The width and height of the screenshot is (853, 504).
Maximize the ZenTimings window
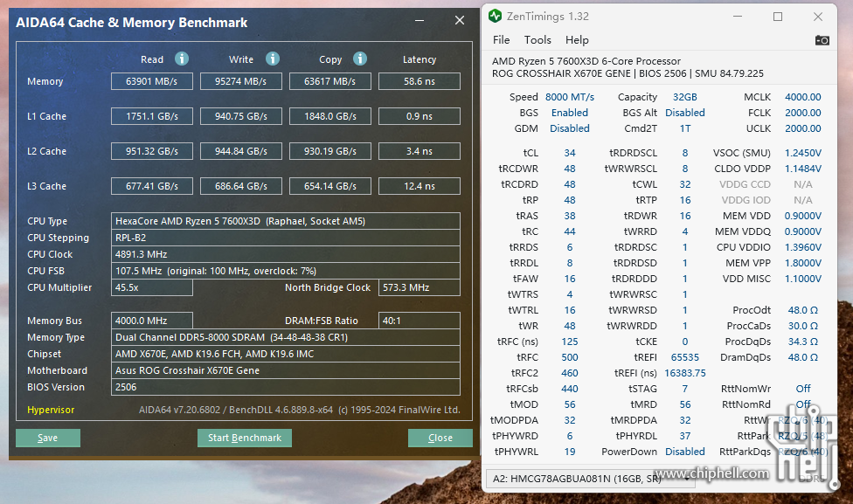[778, 17]
